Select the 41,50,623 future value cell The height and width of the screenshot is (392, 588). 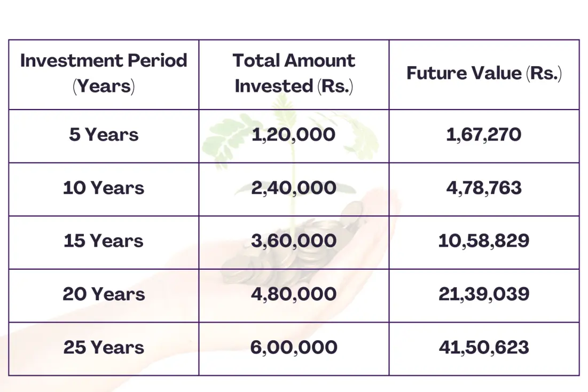[484, 348]
